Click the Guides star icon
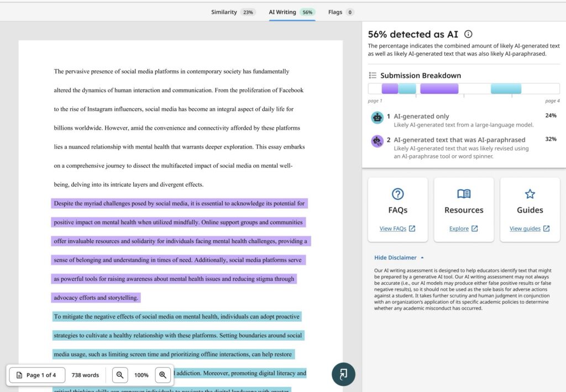Screen dimensions: 566x392 pyautogui.click(x=530, y=194)
